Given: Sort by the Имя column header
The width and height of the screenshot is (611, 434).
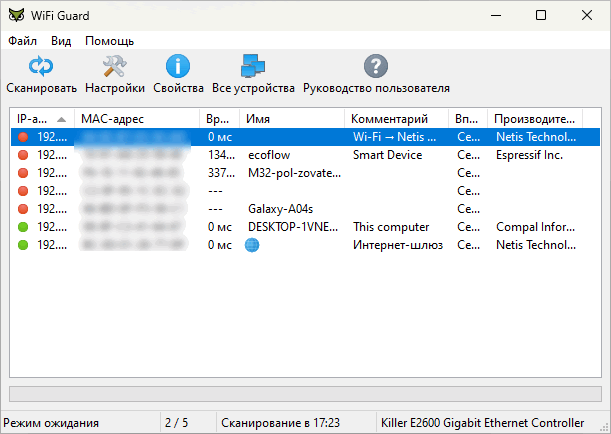Looking at the screenshot, I should [x=292, y=119].
